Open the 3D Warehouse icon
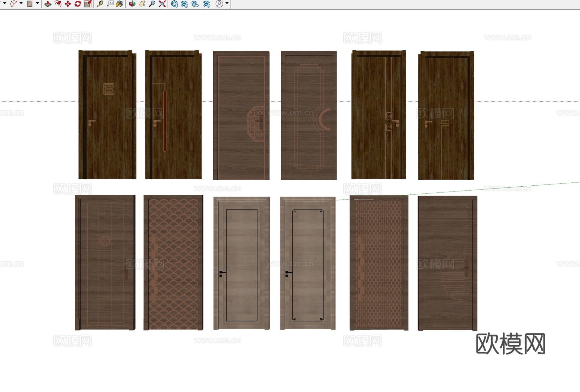This screenshot has width=580, height=392. [175, 4]
